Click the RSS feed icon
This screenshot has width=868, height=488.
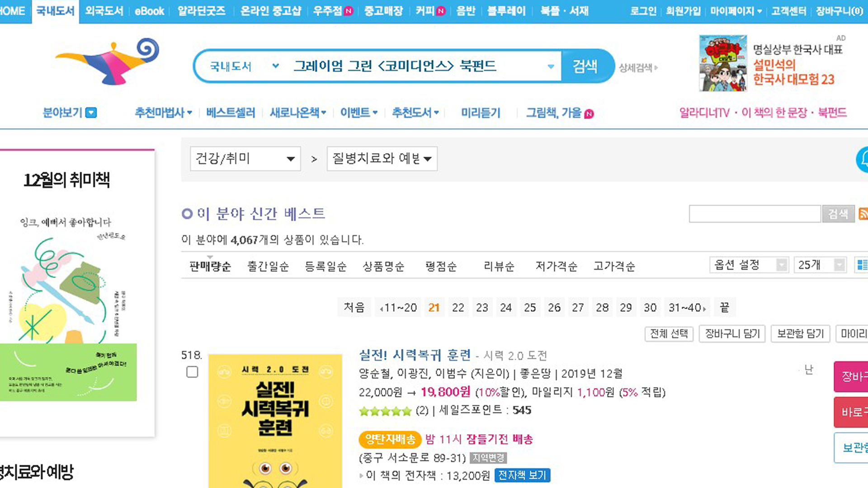[x=863, y=214]
